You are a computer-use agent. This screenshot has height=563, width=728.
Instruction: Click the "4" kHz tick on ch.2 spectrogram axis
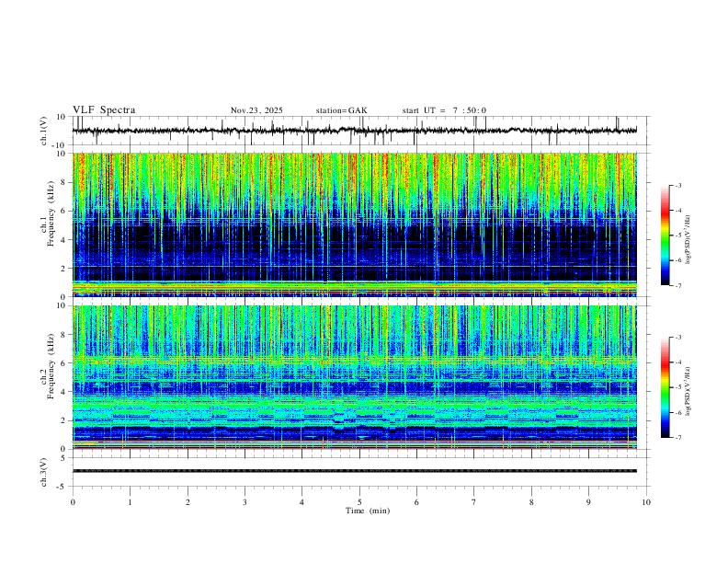(63, 392)
